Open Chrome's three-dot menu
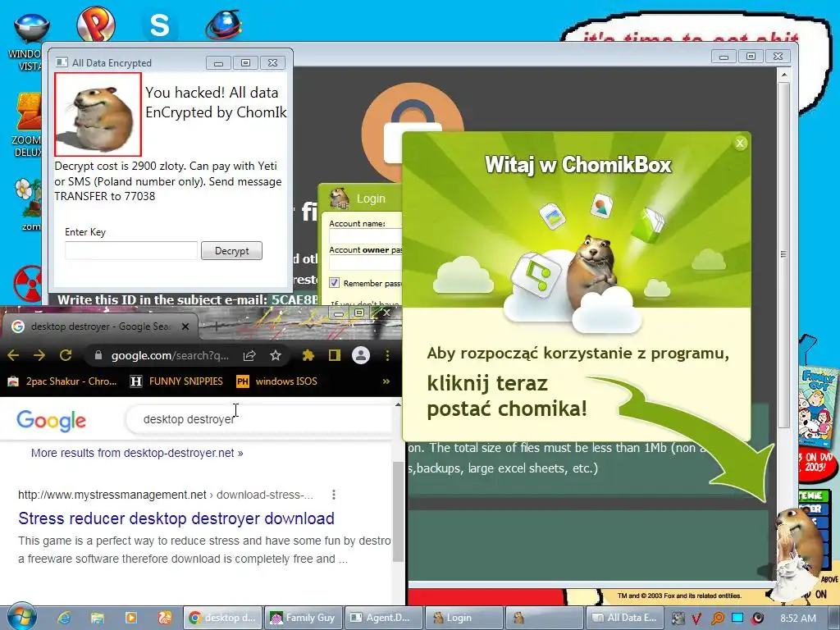This screenshot has height=630, width=840. (x=387, y=355)
